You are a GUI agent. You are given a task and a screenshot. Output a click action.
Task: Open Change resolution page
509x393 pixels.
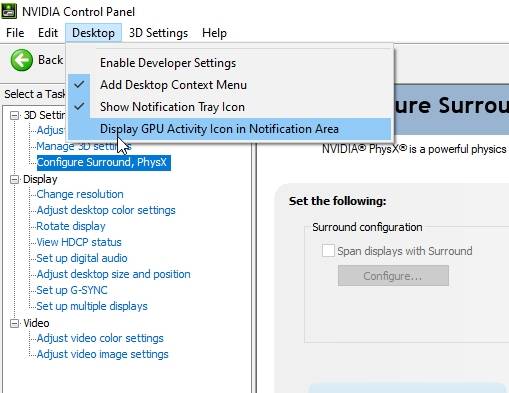pyautogui.click(x=80, y=194)
